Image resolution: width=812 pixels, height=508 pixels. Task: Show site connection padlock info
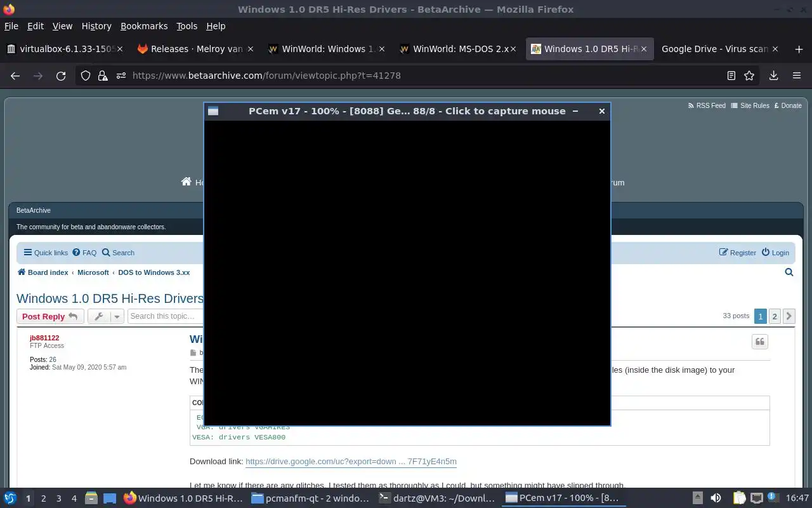coord(103,76)
